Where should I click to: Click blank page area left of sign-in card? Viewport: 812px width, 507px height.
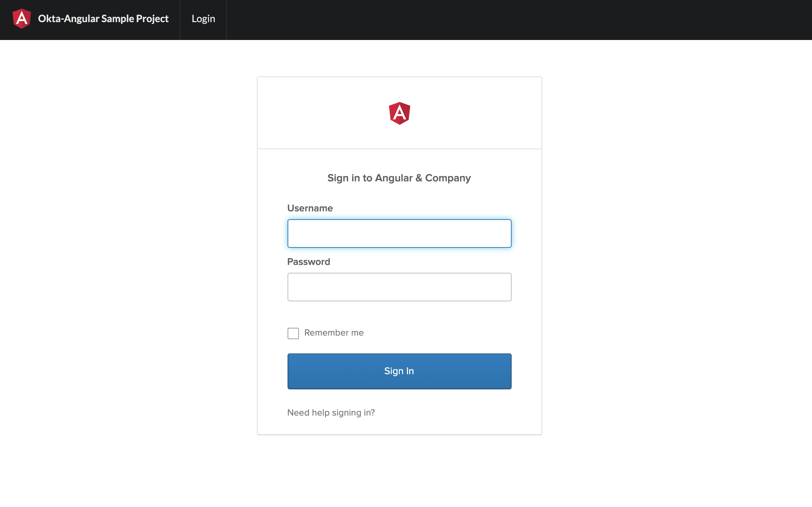point(128,250)
